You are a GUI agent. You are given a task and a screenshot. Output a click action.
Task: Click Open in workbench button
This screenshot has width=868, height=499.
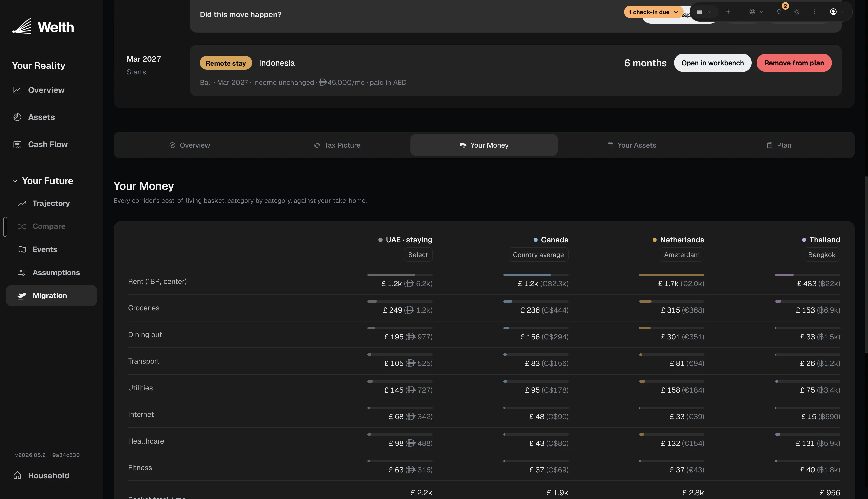coord(713,63)
